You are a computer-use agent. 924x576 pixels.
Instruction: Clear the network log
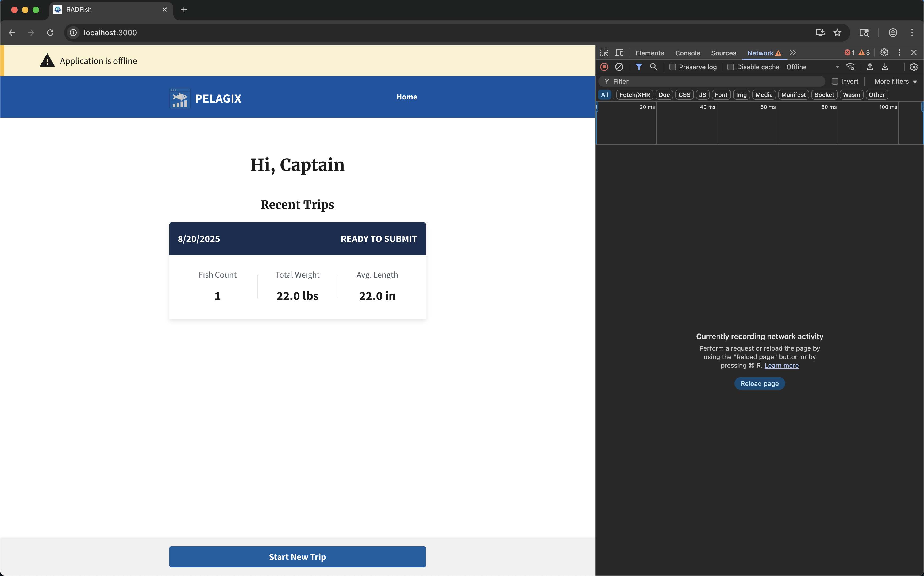tap(619, 67)
